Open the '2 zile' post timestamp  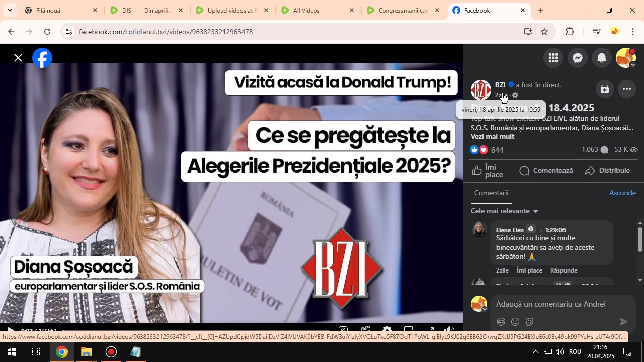[x=502, y=95]
